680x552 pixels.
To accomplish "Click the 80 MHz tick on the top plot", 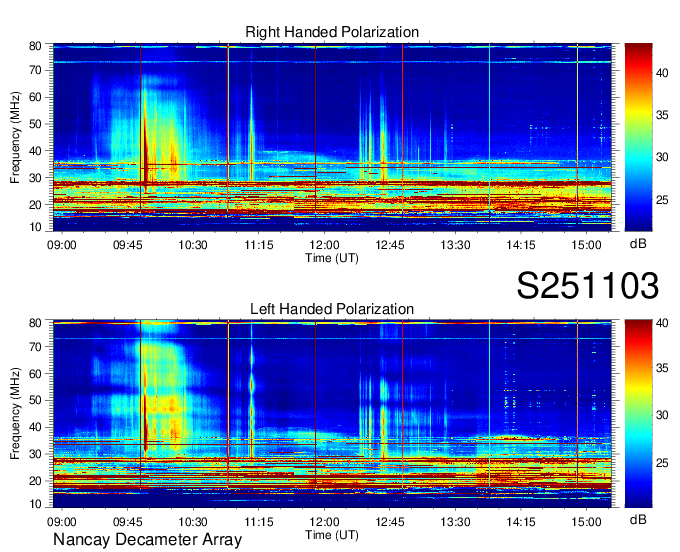I will (x=36, y=45).
